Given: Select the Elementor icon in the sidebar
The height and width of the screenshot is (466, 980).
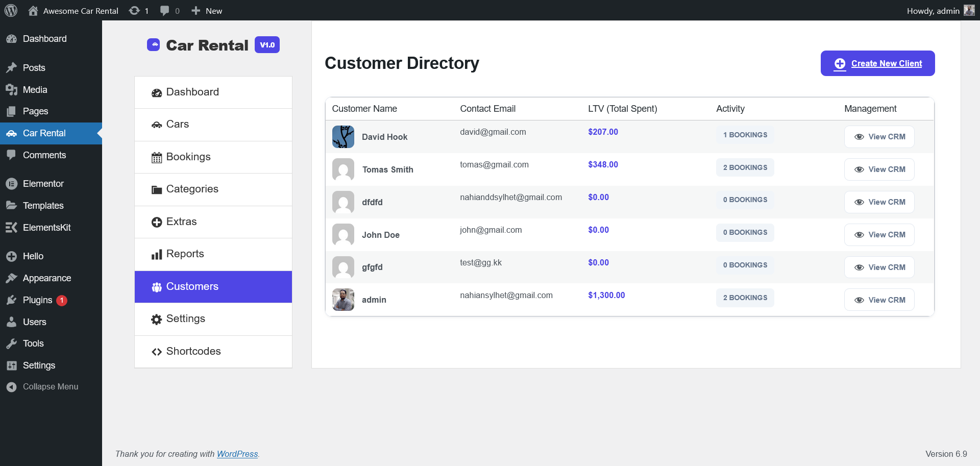Looking at the screenshot, I should click(x=11, y=183).
